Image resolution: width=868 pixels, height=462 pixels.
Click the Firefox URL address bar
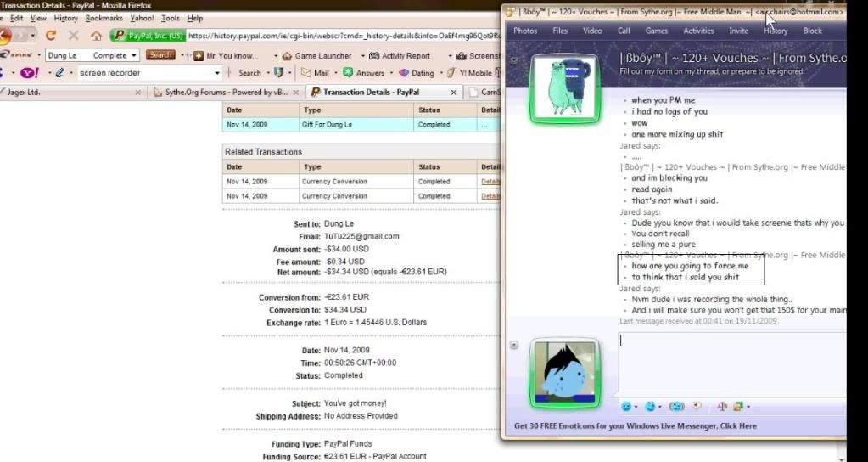pos(344,36)
